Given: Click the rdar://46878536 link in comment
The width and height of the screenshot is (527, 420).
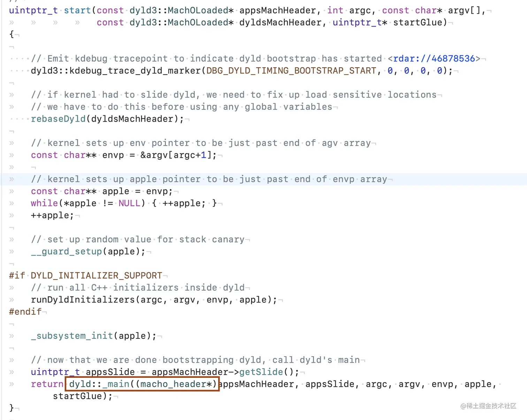Looking at the screenshot, I should 434,59.
